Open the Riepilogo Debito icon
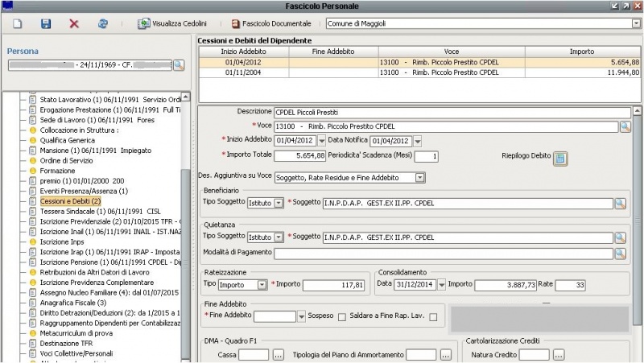Image resolution: width=644 pixels, height=363 pixels. pos(561,158)
